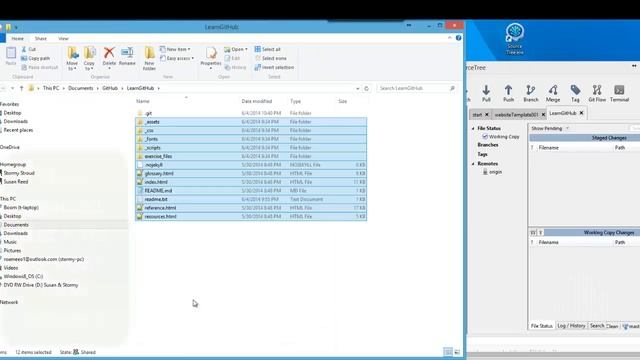Click the SourceTree desktop shortcut icon
The image size is (640, 360).
(x=515, y=39)
